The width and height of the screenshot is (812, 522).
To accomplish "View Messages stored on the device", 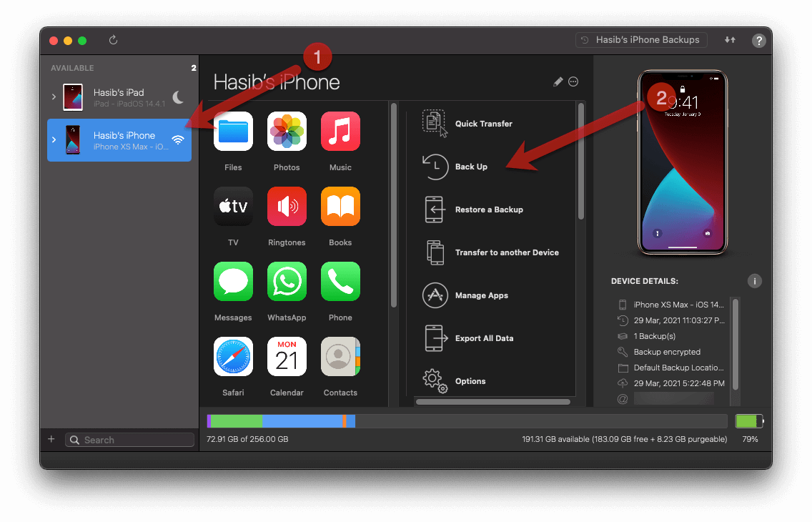I will coord(233,281).
